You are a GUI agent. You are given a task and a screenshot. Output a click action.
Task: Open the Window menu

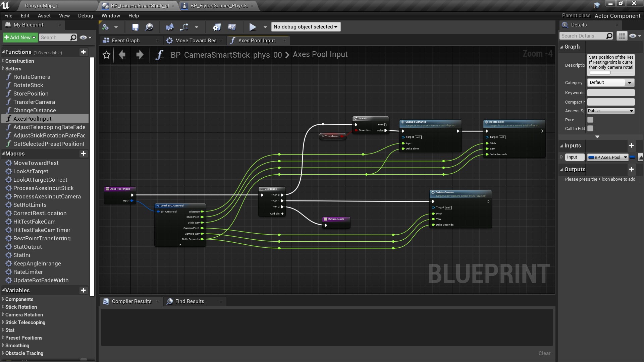coord(110,15)
